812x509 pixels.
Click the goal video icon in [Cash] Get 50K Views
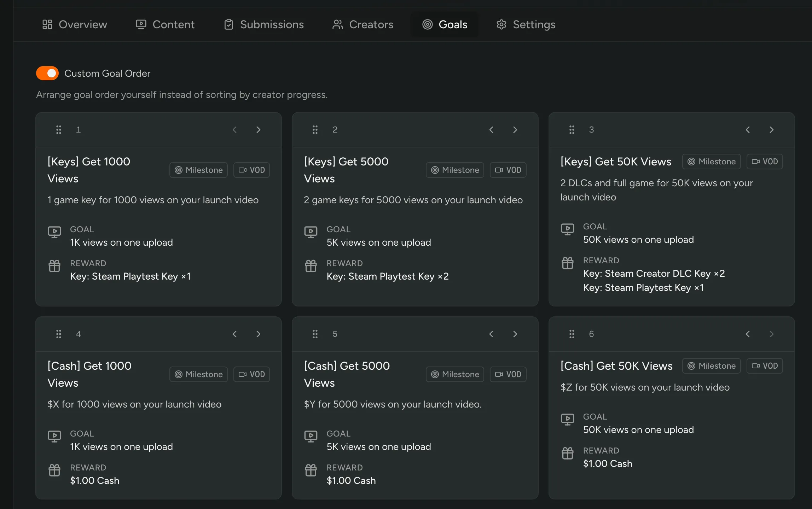568,420
